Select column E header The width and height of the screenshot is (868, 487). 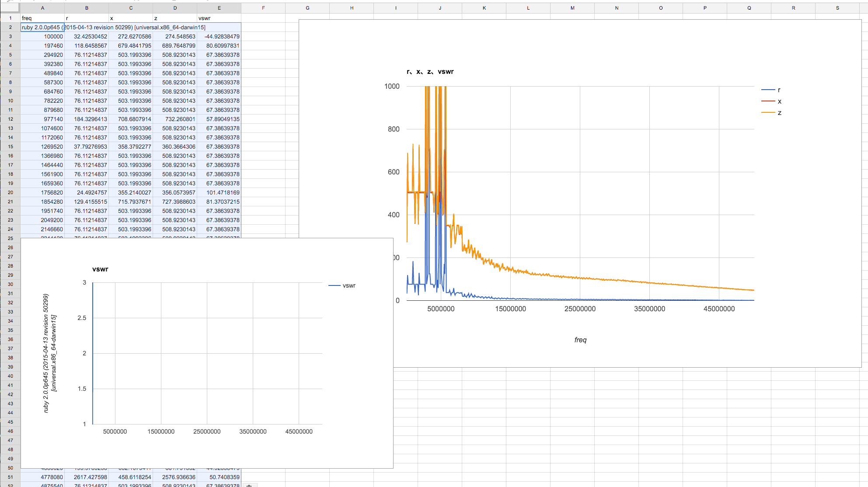pyautogui.click(x=219, y=8)
